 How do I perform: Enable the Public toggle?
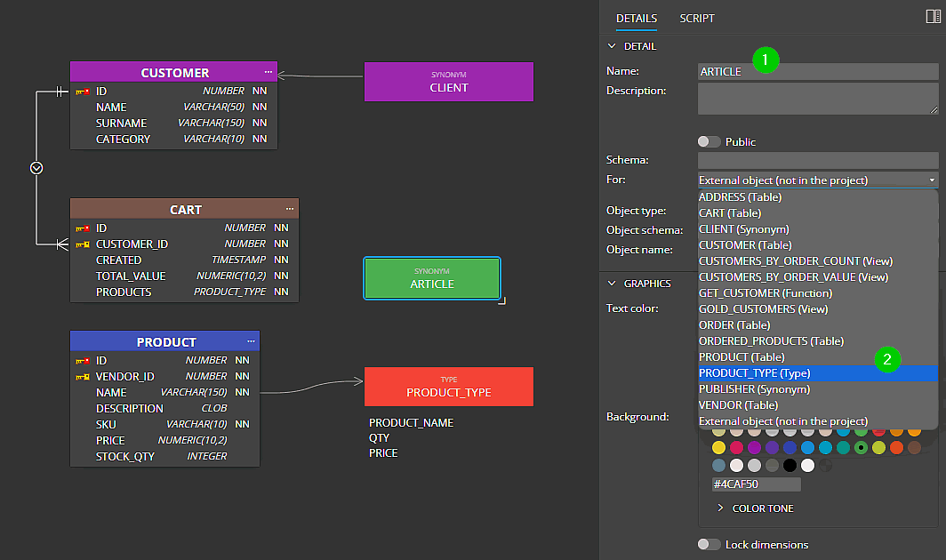click(x=709, y=141)
